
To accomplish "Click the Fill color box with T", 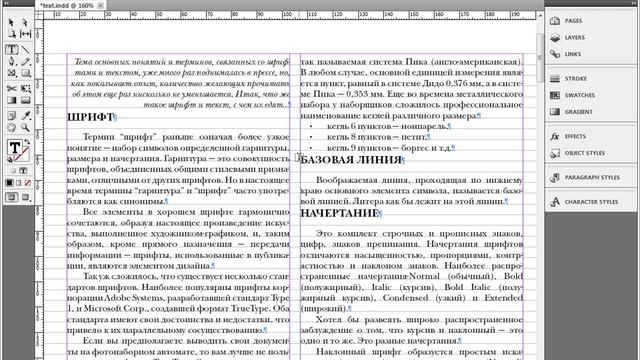I will coord(14,147).
